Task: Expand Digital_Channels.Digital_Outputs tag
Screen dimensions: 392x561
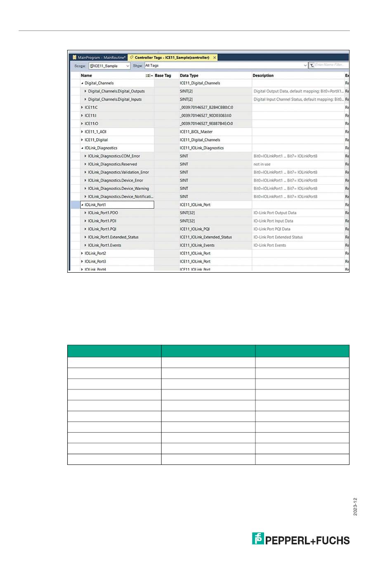Action: pos(85,91)
